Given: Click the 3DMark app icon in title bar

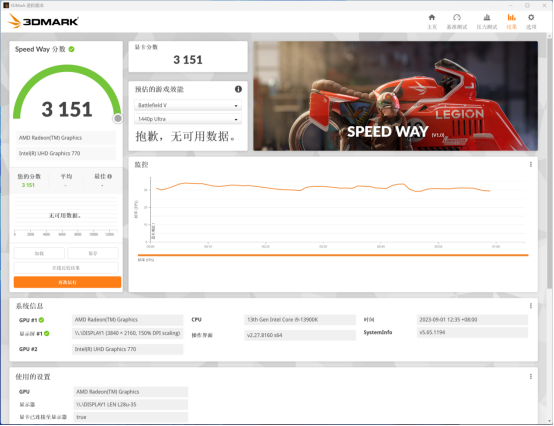Looking at the screenshot, I should [6, 5].
